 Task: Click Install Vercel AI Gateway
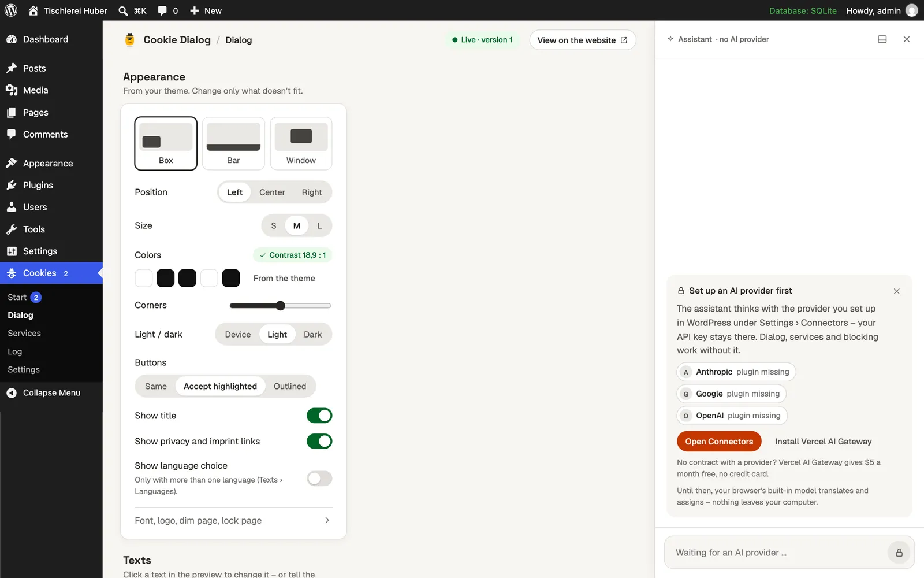coord(824,442)
